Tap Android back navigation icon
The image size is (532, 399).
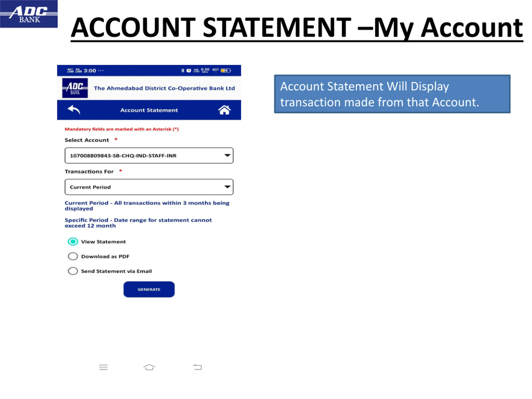tap(197, 367)
